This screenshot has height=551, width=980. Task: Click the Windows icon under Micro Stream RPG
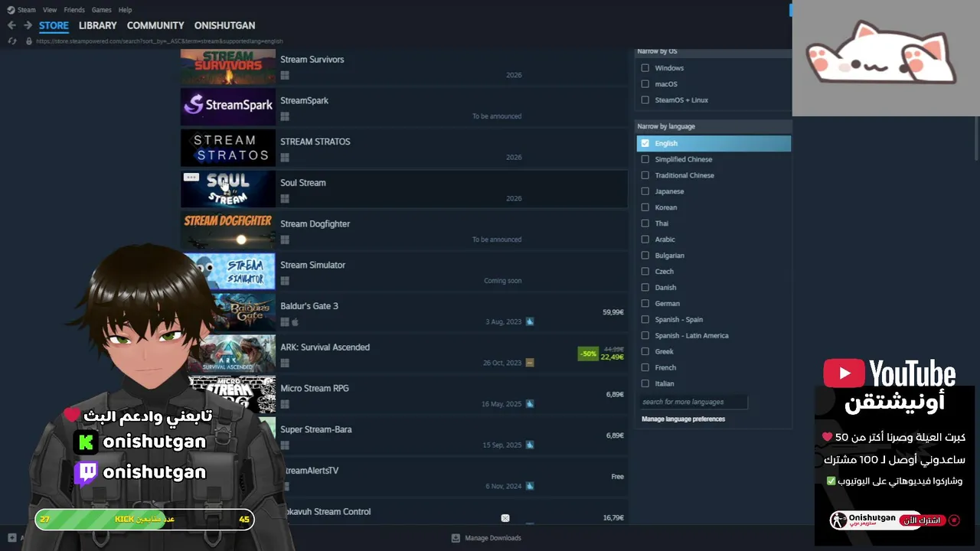click(285, 404)
